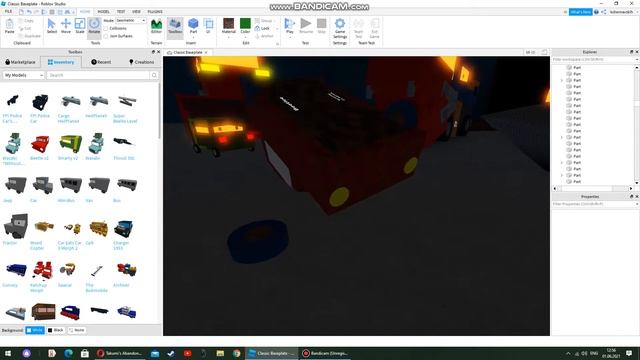
Task: Choose the Scale tool
Action: pos(80,26)
